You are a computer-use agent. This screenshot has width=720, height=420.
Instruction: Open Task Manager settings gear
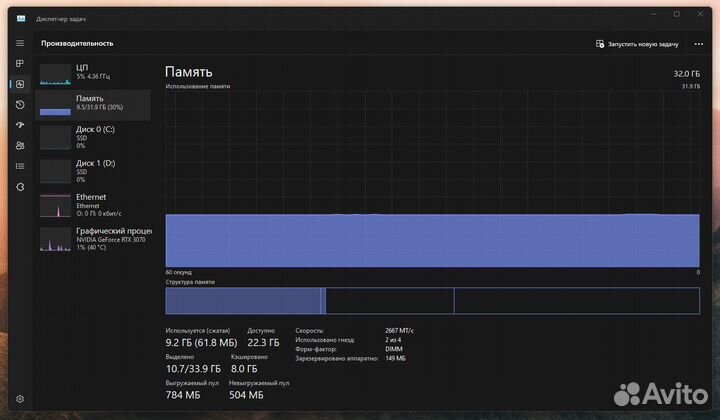20,399
